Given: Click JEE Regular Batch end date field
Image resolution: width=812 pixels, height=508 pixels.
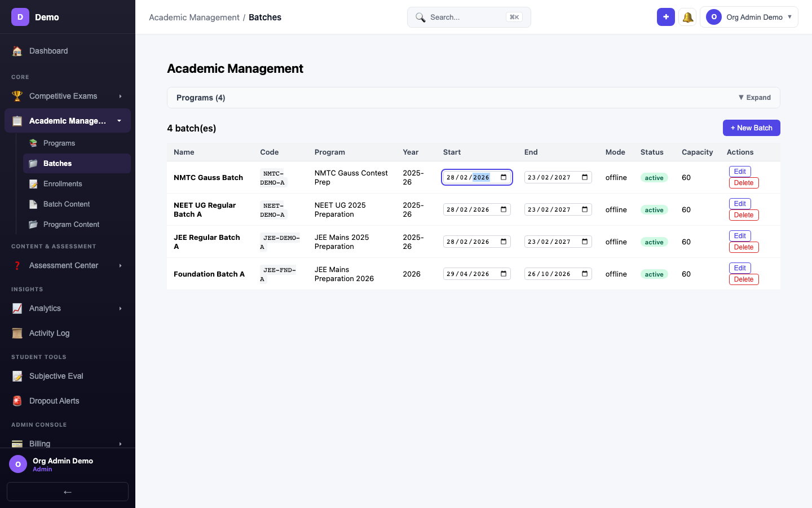Looking at the screenshot, I should pyautogui.click(x=558, y=242).
